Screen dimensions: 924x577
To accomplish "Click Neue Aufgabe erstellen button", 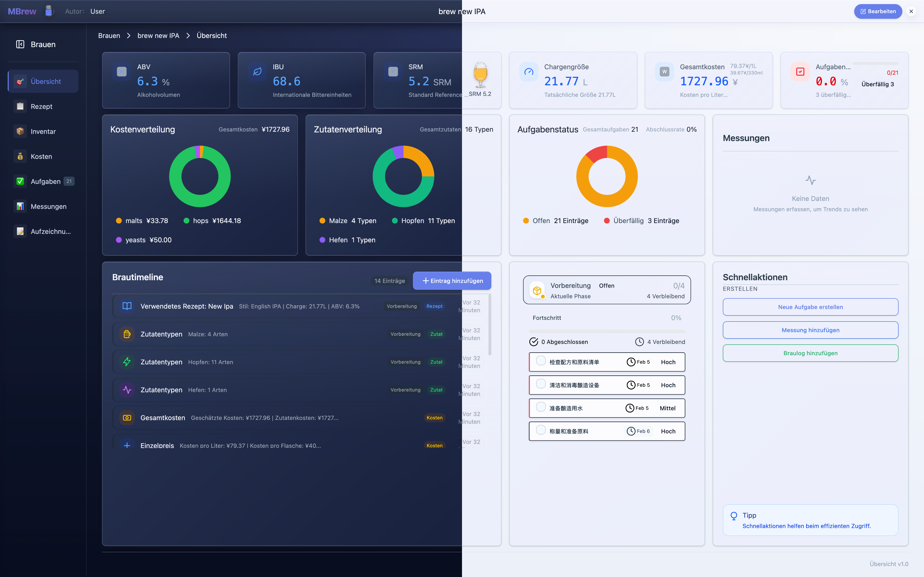I will [810, 307].
